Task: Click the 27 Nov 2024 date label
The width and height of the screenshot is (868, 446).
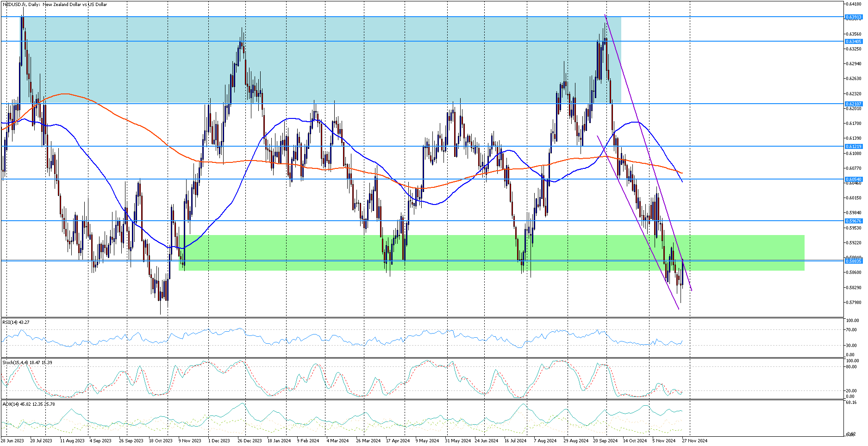Action: click(694, 441)
